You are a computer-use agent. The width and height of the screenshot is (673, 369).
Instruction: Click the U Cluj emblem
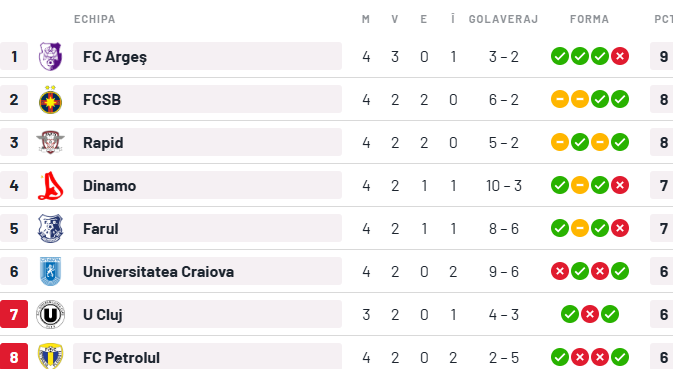pos(50,315)
